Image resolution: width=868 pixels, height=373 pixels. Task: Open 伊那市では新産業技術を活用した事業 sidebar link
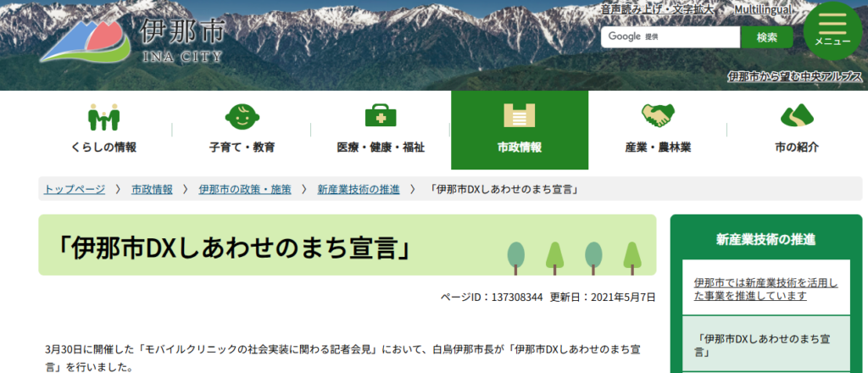click(765, 289)
